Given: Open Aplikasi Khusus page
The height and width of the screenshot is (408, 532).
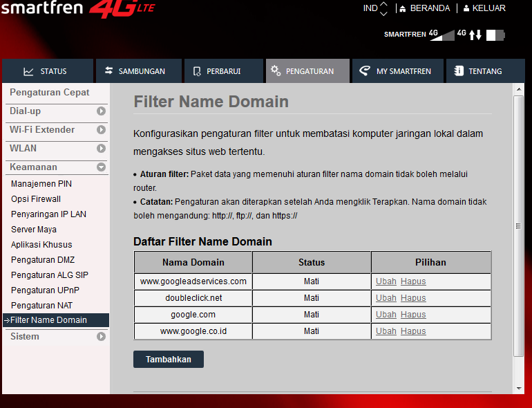Looking at the screenshot, I should click(x=41, y=245).
